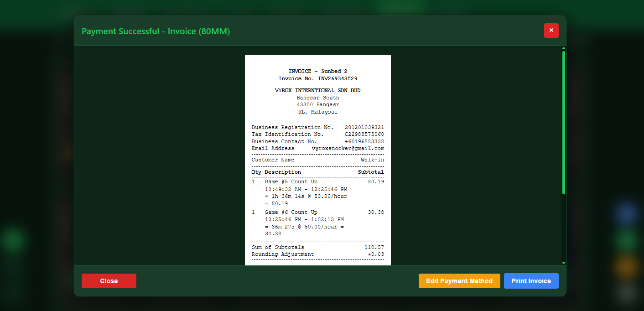Click the Payment Successful dialog title

tap(156, 31)
